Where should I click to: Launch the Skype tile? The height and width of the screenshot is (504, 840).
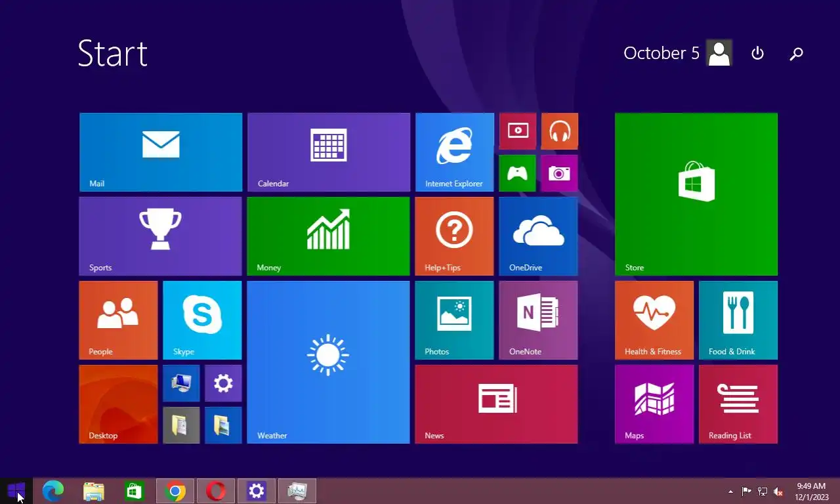coord(203,320)
